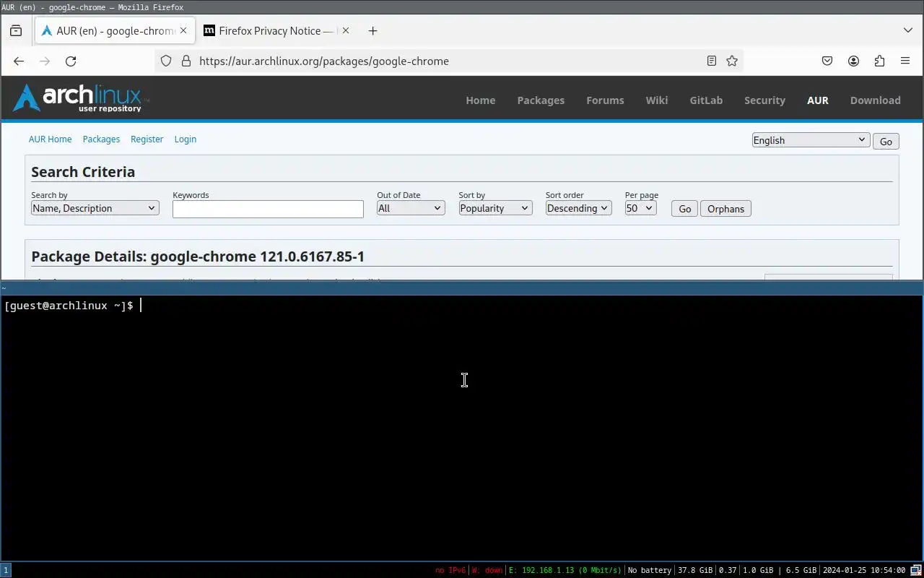This screenshot has height=578, width=924.
Task: Open tracking protection shield icon
Action: pos(166,61)
